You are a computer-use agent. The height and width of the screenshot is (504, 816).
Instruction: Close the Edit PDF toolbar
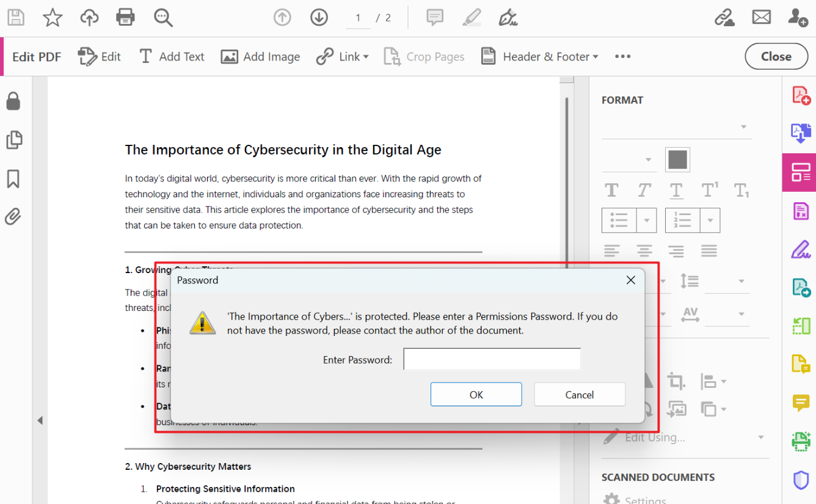tap(776, 56)
